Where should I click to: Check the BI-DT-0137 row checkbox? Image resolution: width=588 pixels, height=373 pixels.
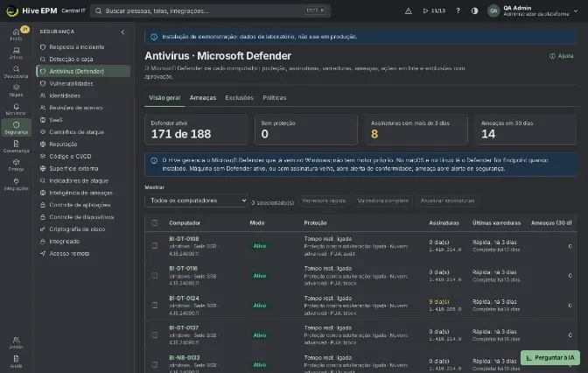tap(155, 334)
